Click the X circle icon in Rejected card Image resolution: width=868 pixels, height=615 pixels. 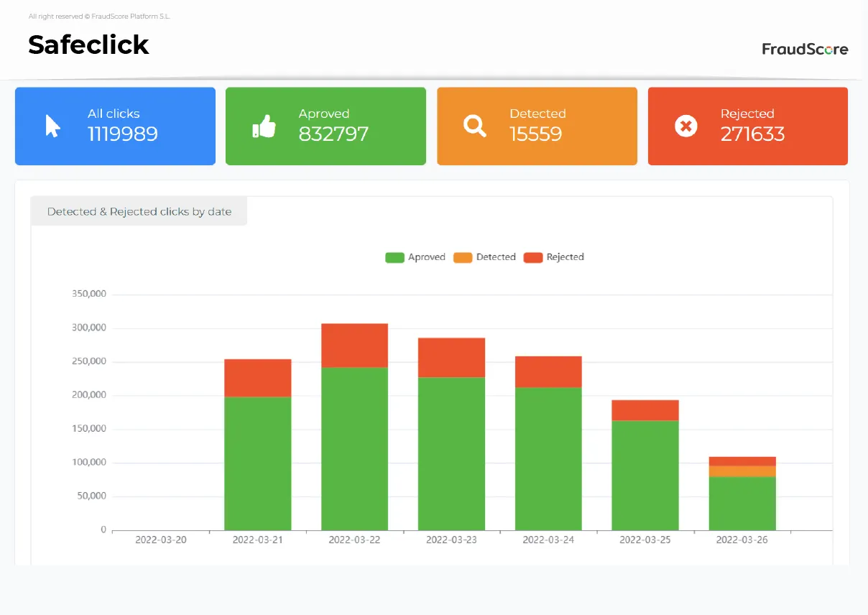click(685, 126)
